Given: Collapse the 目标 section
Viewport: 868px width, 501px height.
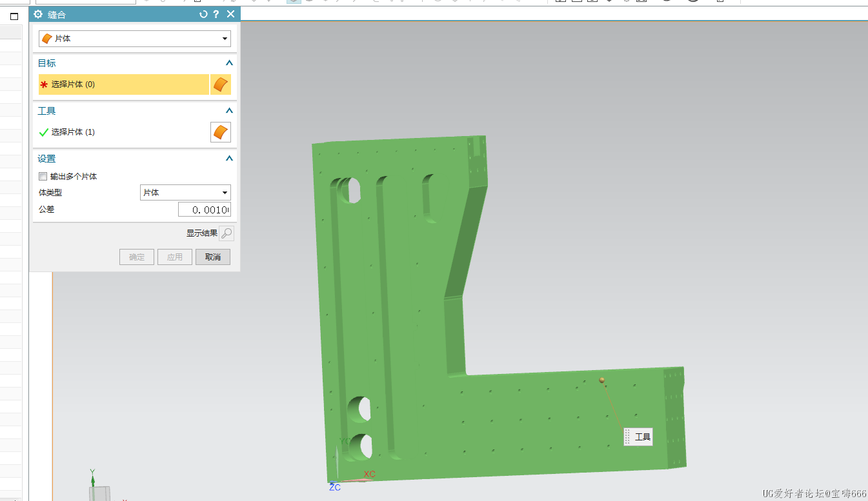Looking at the screenshot, I should coord(228,63).
